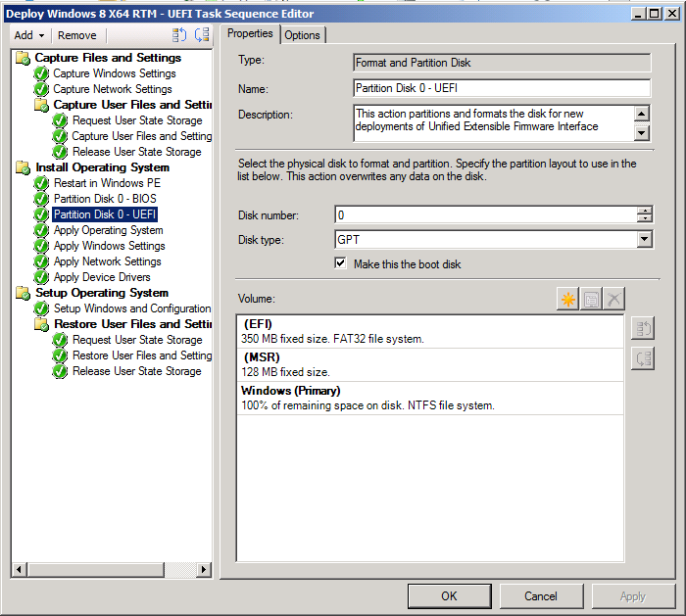Open volume properties via the properties icon

pos(591,300)
